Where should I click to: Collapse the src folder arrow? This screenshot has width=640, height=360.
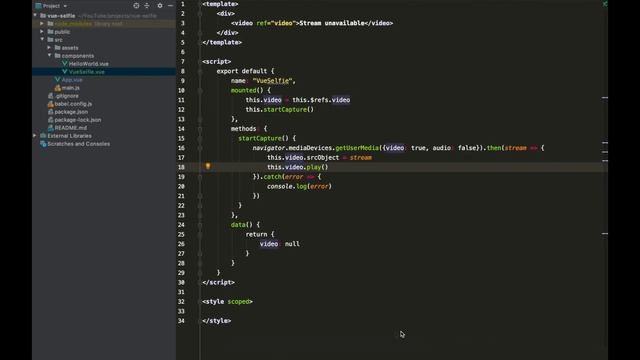click(42, 40)
